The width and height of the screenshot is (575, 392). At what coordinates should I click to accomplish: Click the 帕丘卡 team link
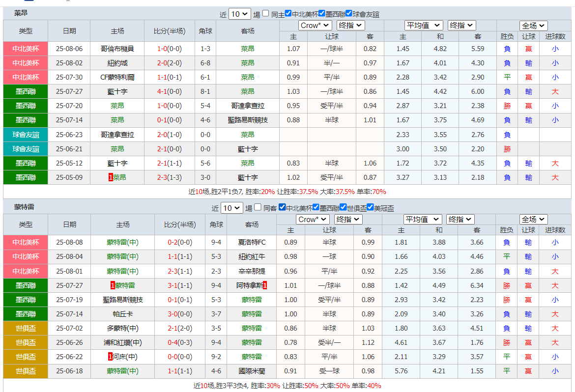[x=117, y=313]
